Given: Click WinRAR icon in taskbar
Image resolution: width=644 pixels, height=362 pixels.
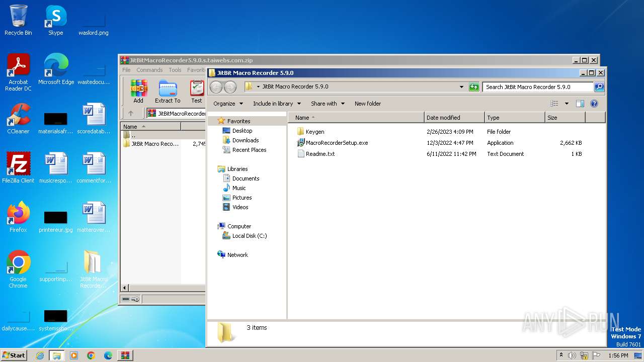Looking at the screenshot, I should [125, 355].
